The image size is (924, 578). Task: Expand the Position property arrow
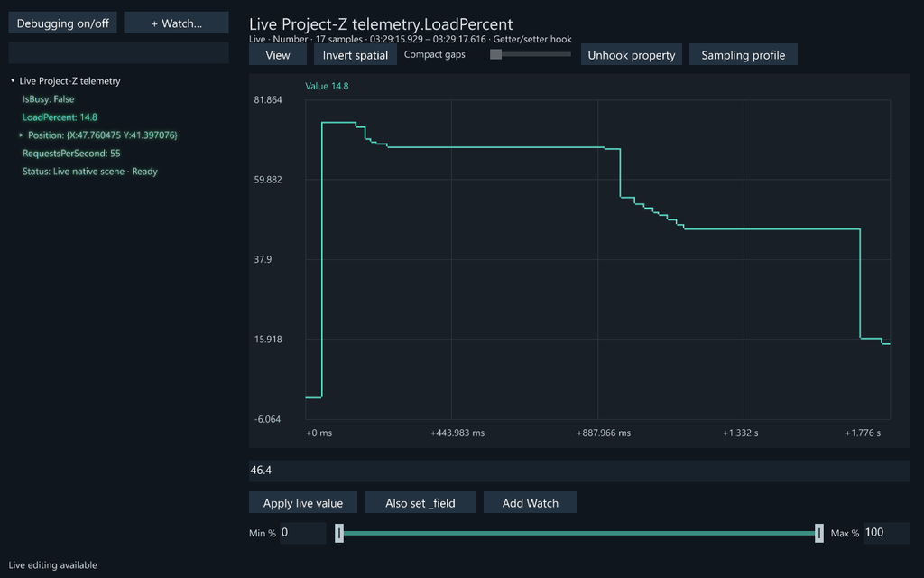tap(22, 135)
